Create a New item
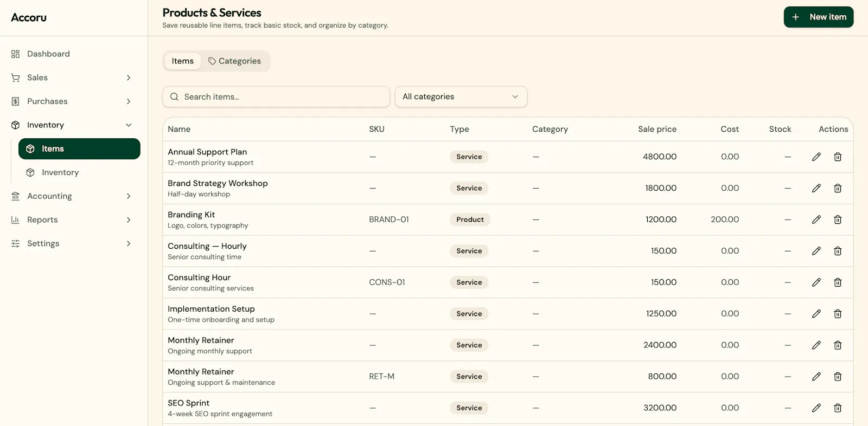Image resolution: width=868 pixels, height=426 pixels. pos(818,17)
